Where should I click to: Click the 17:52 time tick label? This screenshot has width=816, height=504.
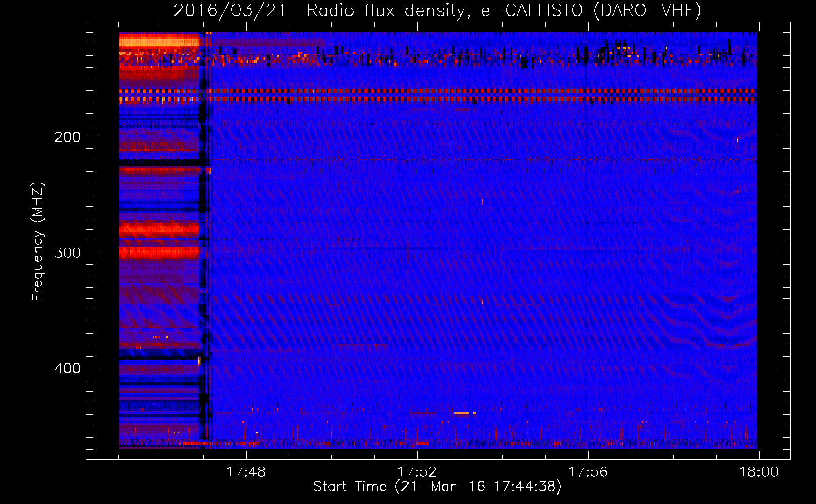point(417,472)
